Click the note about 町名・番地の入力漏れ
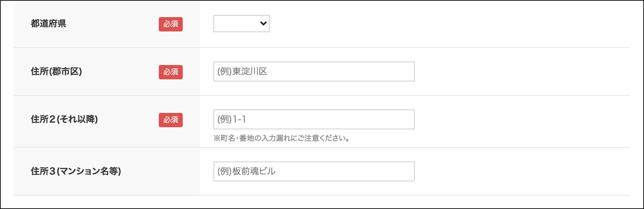 pos(282,138)
